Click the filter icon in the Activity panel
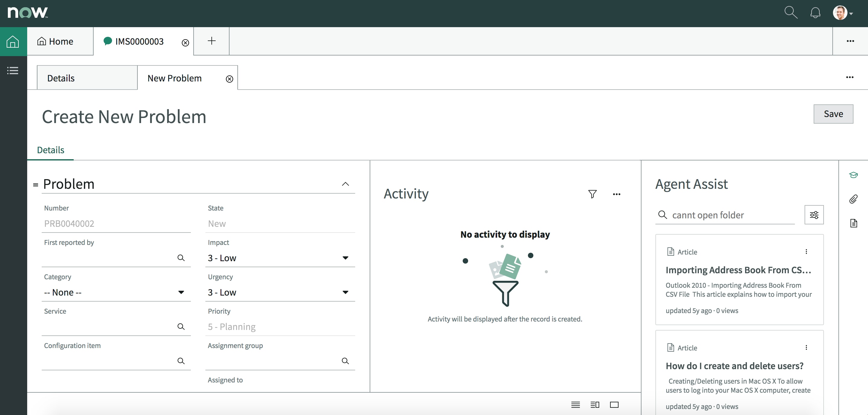Viewport: 868px width, 415px height. (x=593, y=194)
